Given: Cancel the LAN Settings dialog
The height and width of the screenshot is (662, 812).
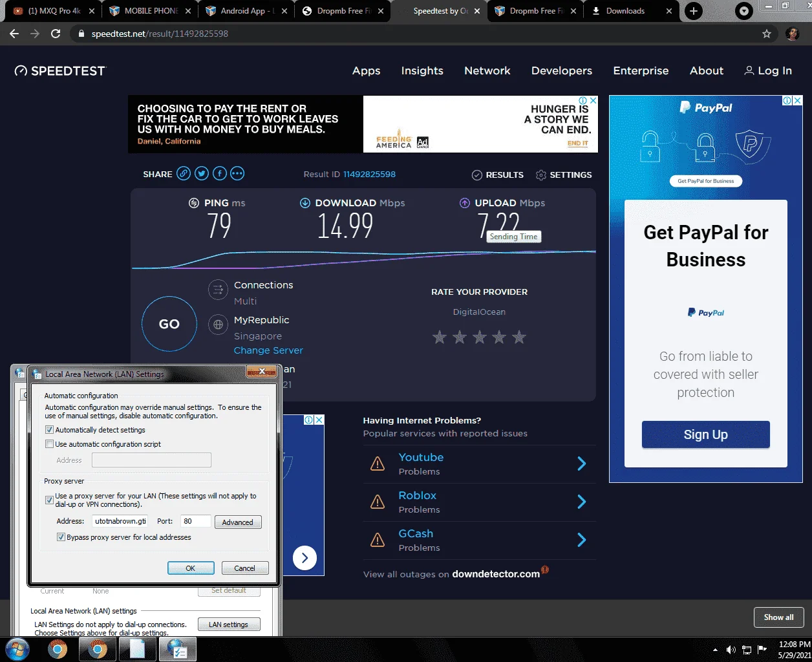Looking at the screenshot, I should tap(244, 568).
